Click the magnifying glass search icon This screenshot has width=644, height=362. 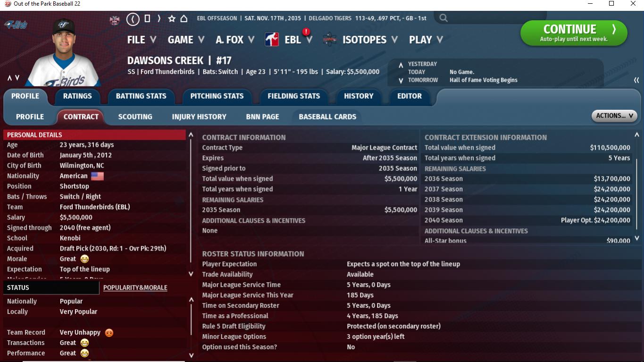click(x=443, y=18)
